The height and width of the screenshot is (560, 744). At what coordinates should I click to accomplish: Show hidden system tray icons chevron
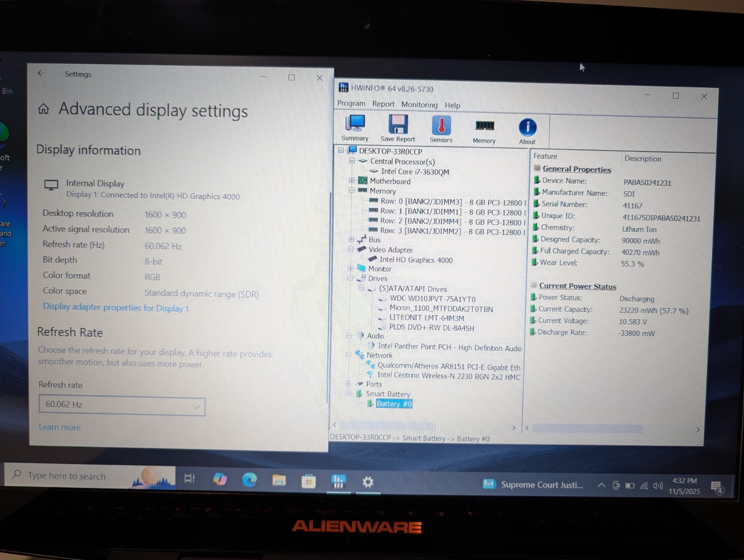point(601,485)
